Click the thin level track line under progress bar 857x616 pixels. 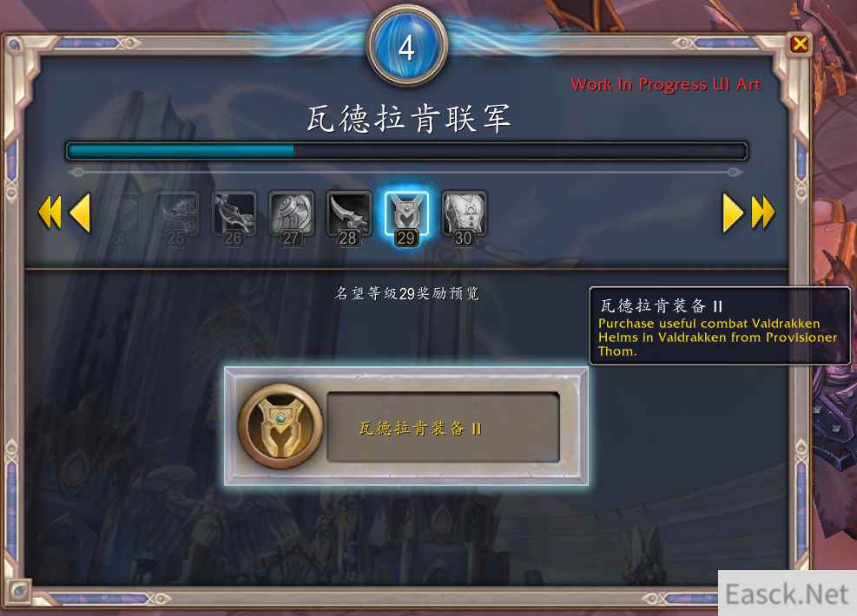pyautogui.click(x=405, y=172)
